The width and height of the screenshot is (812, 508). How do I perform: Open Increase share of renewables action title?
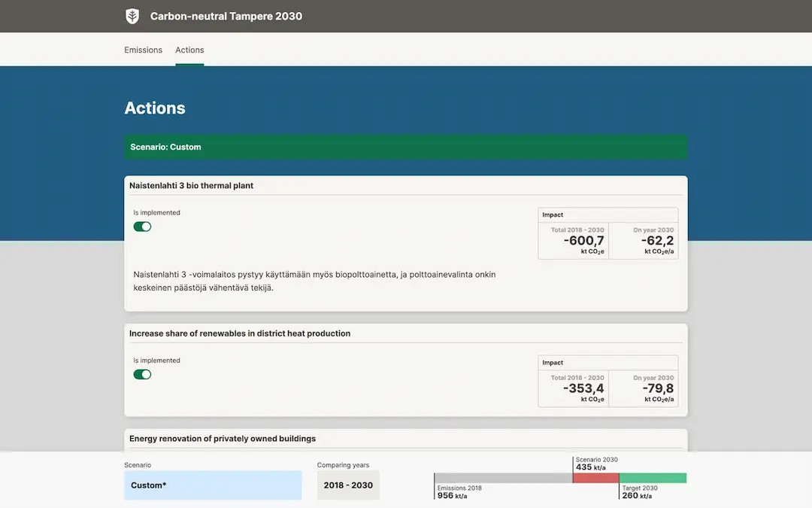239,333
